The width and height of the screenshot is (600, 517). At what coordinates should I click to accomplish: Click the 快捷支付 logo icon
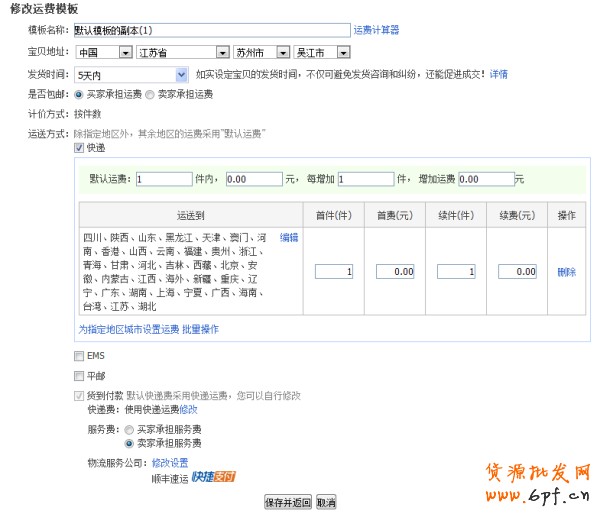click(x=212, y=477)
